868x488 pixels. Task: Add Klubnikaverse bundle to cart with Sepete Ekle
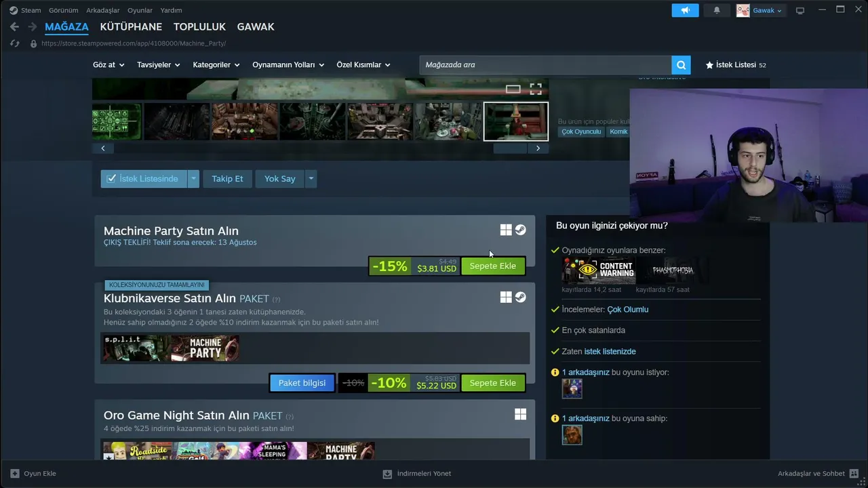493,383
